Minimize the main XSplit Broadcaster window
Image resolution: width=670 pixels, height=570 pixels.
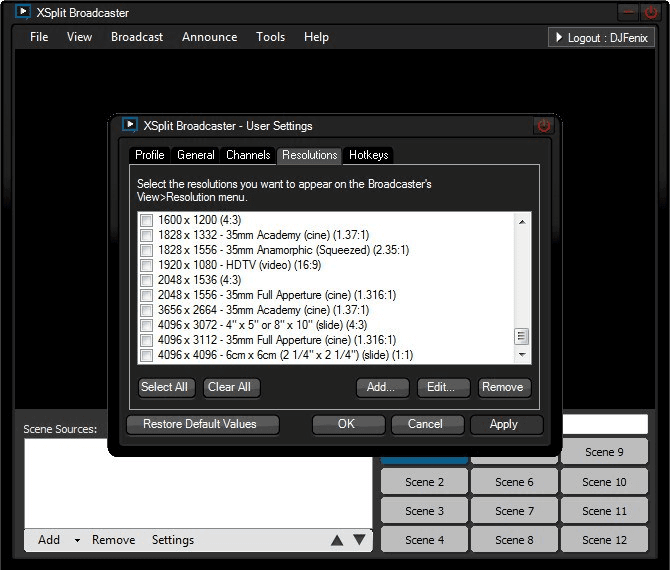(x=628, y=12)
